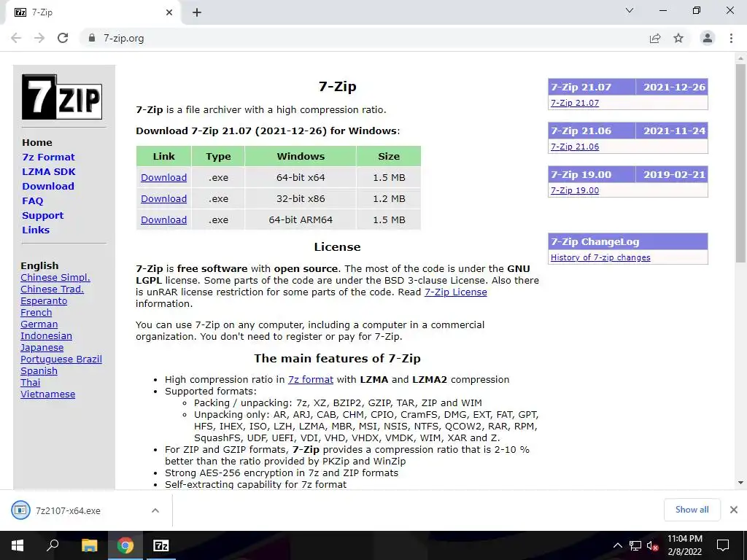Open the Windows Start menu
Image resolution: width=747 pixels, height=560 pixels.
pos(18,545)
